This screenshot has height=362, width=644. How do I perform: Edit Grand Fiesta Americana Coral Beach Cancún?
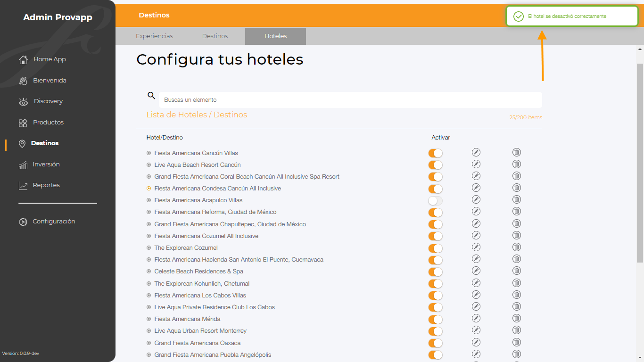[x=476, y=176]
